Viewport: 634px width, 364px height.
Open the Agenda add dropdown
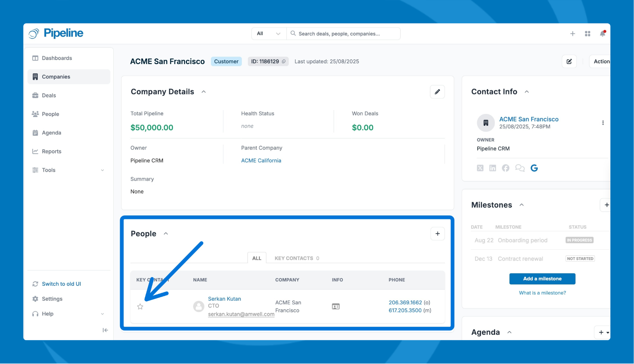click(603, 332)
